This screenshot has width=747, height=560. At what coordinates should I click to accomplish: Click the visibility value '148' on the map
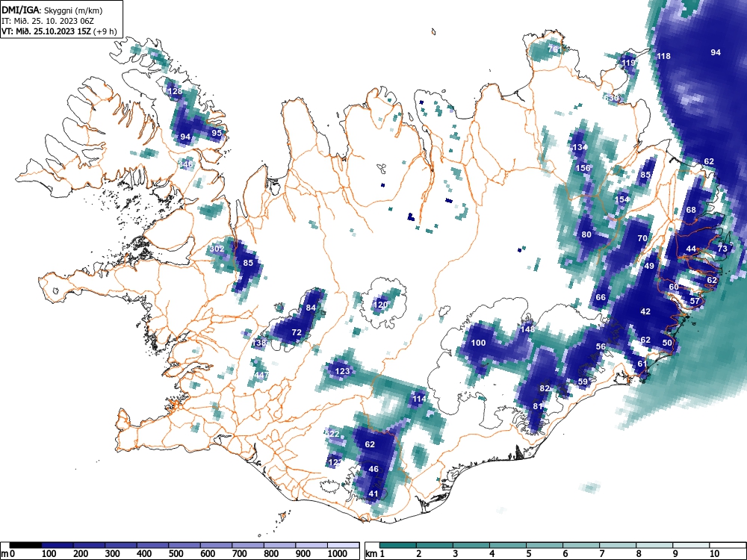click(527, 329)
